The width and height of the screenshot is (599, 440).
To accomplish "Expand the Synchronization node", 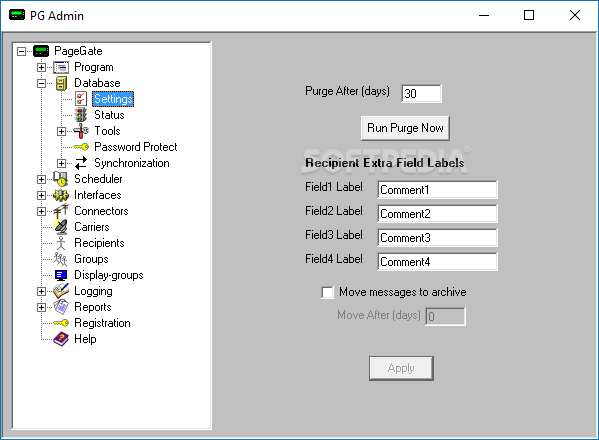I will (x=61, y=163).
